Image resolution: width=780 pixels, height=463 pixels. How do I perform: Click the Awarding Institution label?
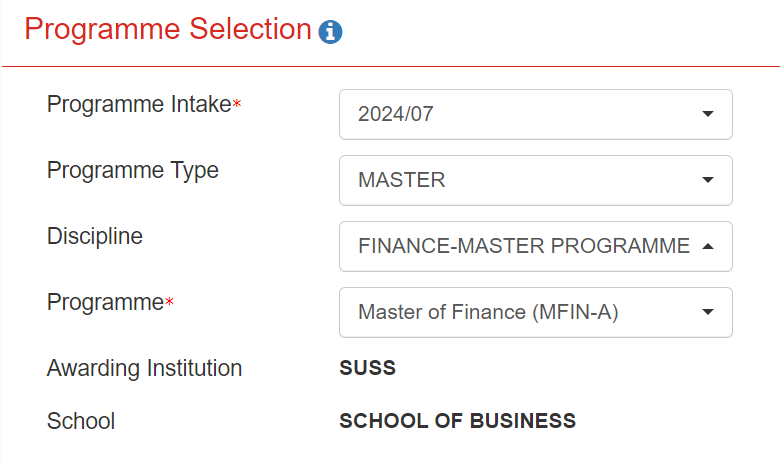pos(144,369)
